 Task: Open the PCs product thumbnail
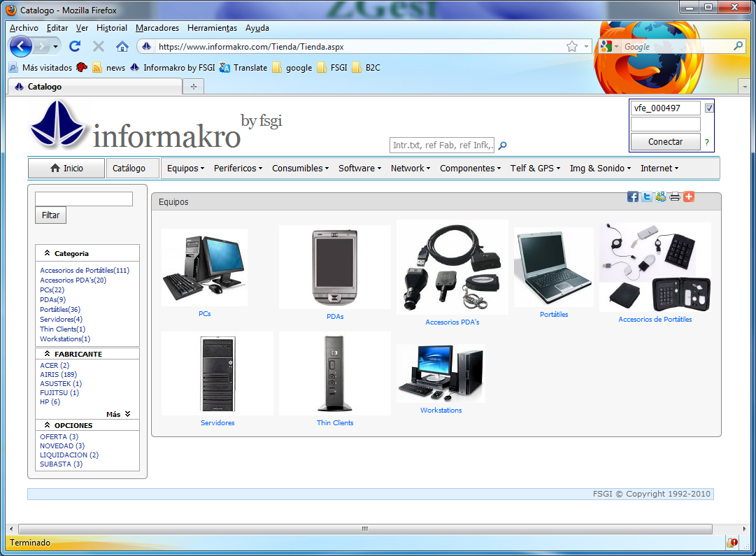[204, 267]
